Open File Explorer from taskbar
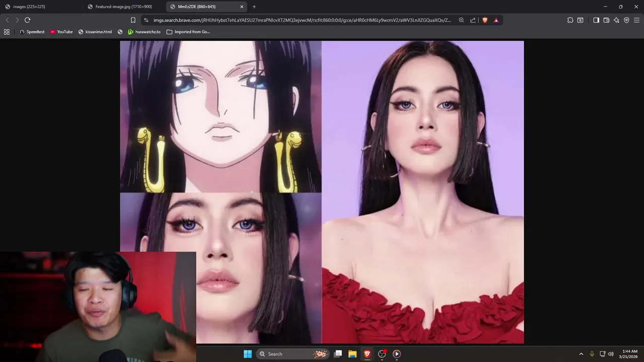Image resolution: width=644 pixels, height=362 pixels. pyautogui.click(x=353, y=354)
